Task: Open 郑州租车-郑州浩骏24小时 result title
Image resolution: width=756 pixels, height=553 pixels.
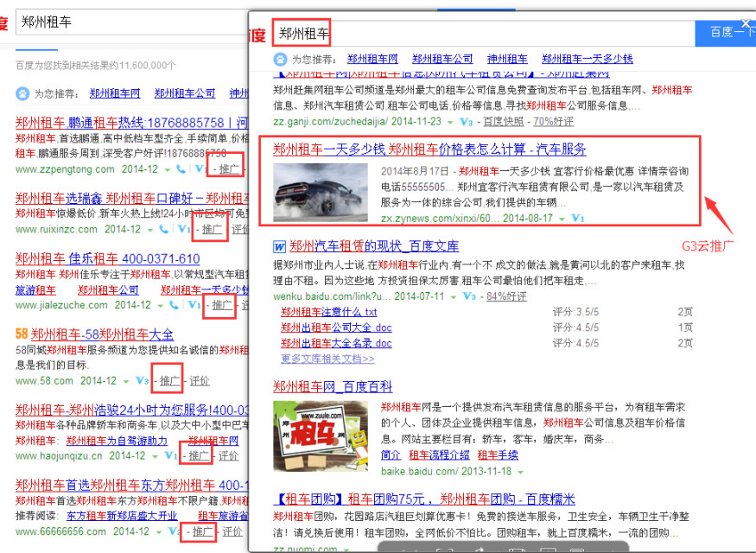Action: (x=131, y=410)
